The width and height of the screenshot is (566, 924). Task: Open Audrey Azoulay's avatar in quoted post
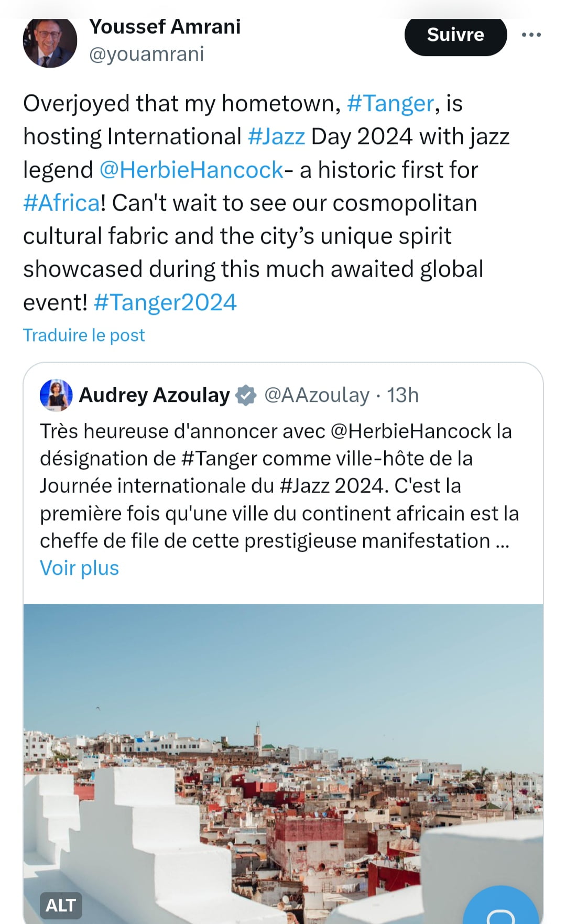[x=56, y=395]
